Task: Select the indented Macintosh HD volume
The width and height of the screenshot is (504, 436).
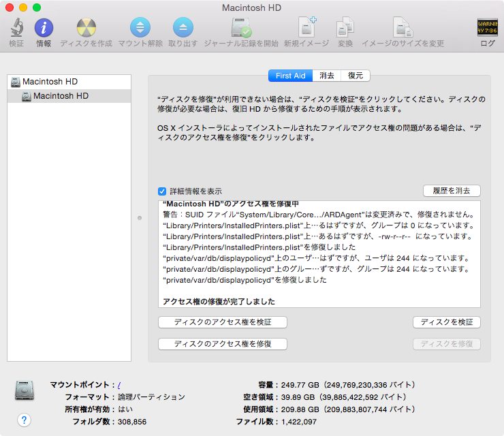Action: click(69, 96)
